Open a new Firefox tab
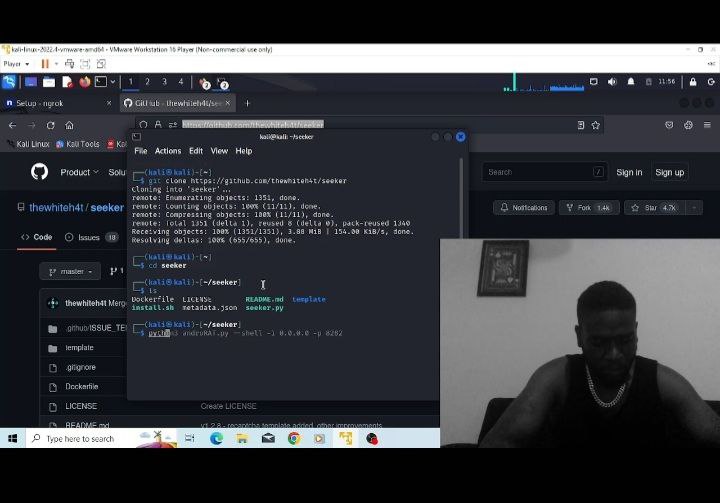The image size is (720, 503). pos(248,103)
